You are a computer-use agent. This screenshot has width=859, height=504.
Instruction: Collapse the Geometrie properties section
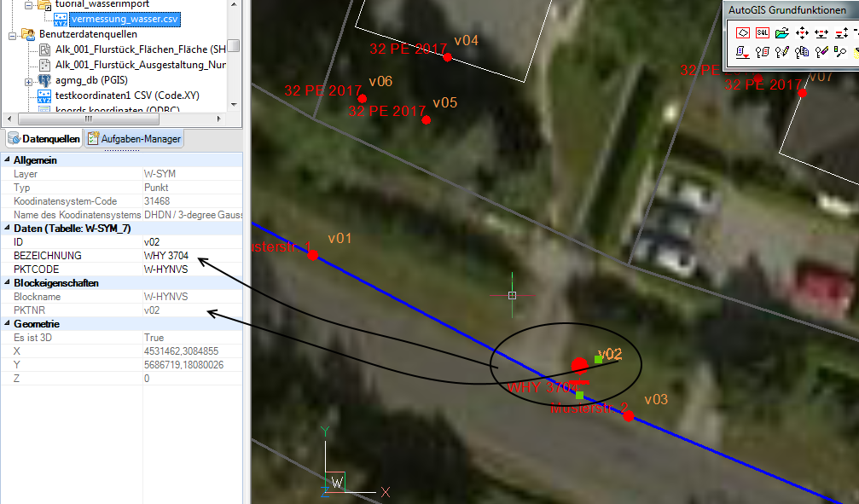click(7, 323)
